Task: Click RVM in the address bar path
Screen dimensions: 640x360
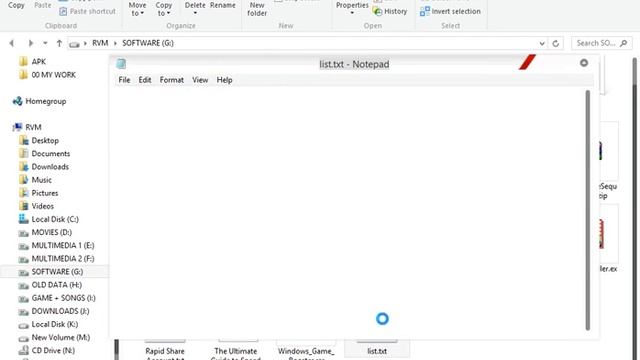Action: click(x=100, y=43)
